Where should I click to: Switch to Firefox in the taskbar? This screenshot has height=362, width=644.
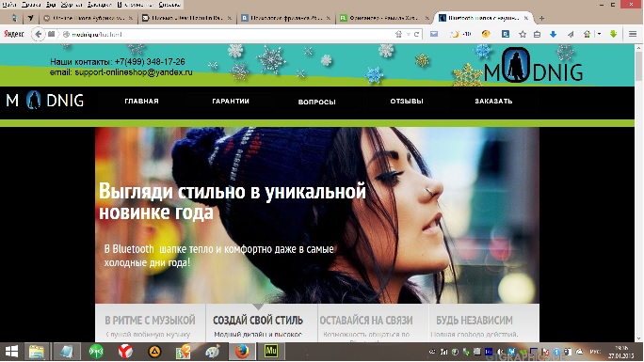242,352
